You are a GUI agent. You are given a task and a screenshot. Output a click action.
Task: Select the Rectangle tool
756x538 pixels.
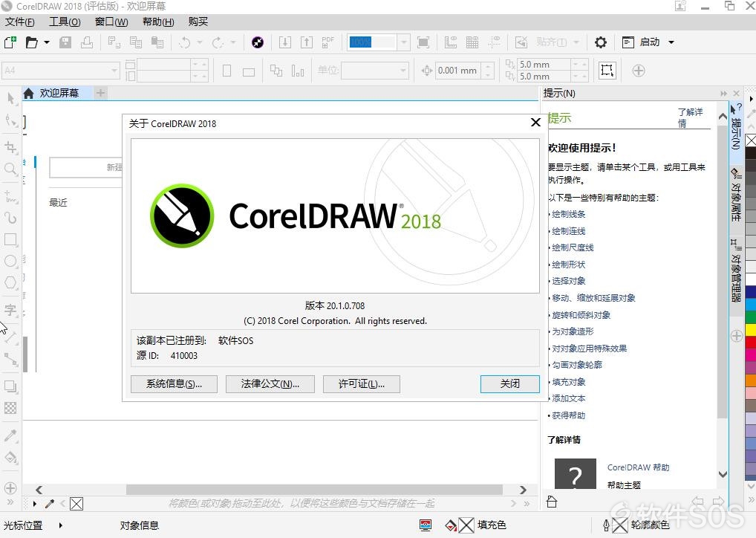(10, 240)
